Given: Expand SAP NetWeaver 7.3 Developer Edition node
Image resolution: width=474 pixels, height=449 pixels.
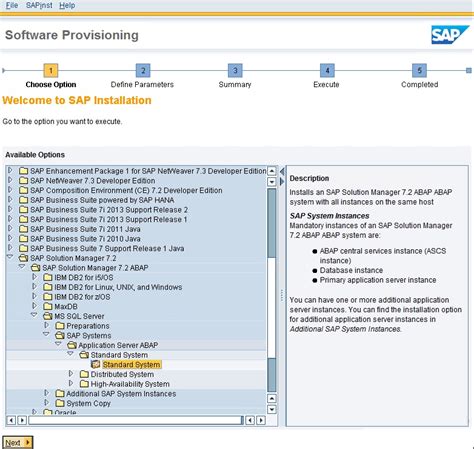Looking at the screenshot, I should click(x=10, y=180).
